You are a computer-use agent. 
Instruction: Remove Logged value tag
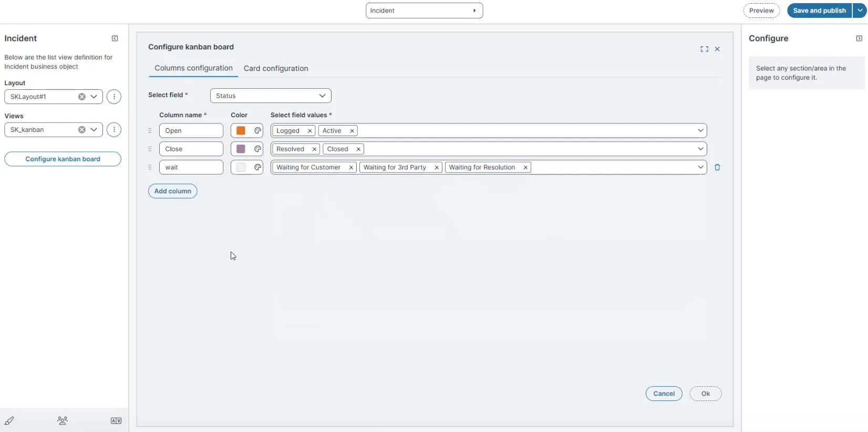[309, 131]
